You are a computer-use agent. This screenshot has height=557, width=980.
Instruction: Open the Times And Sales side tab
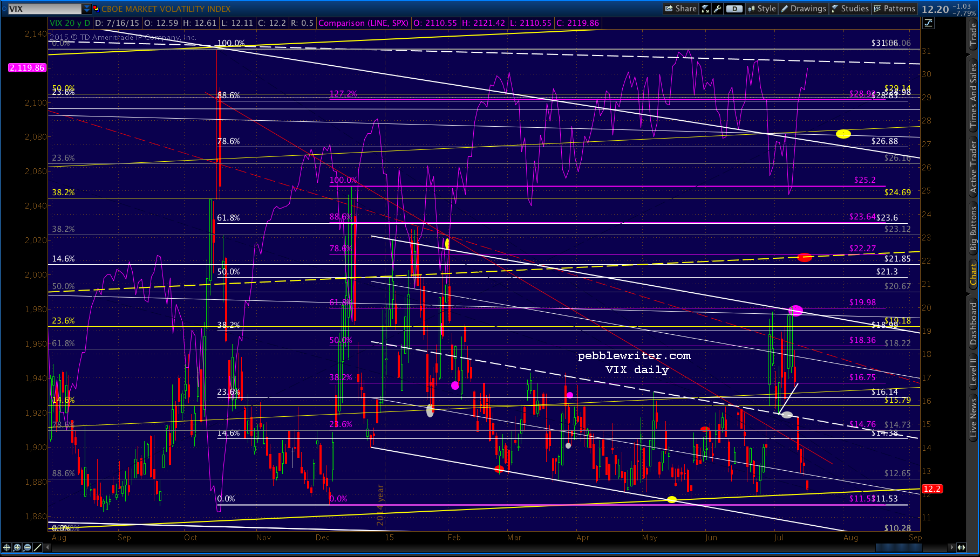pyautogui.click(x=974, y=95)
